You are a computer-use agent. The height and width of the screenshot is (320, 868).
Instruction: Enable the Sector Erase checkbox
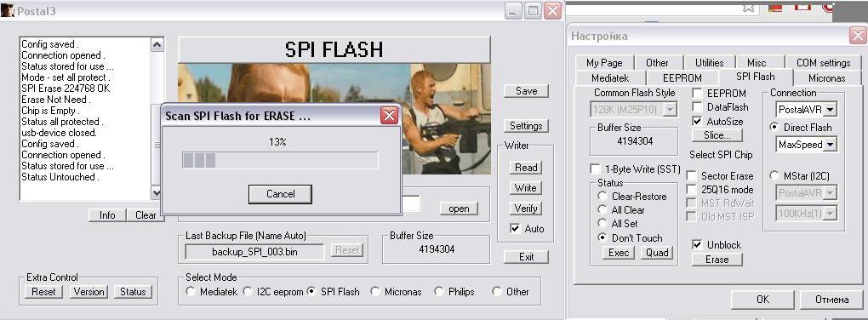(x=691, y=175)
